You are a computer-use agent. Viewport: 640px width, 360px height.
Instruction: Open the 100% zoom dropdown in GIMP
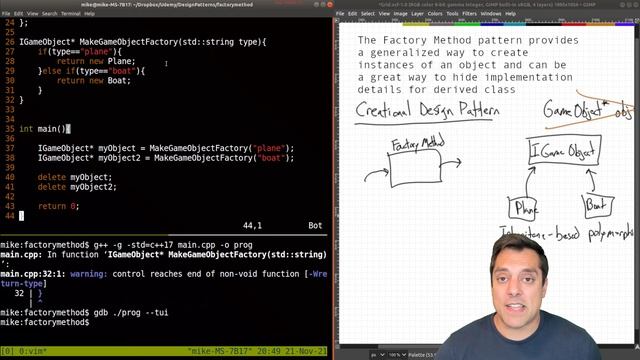[x=397, y=355]
